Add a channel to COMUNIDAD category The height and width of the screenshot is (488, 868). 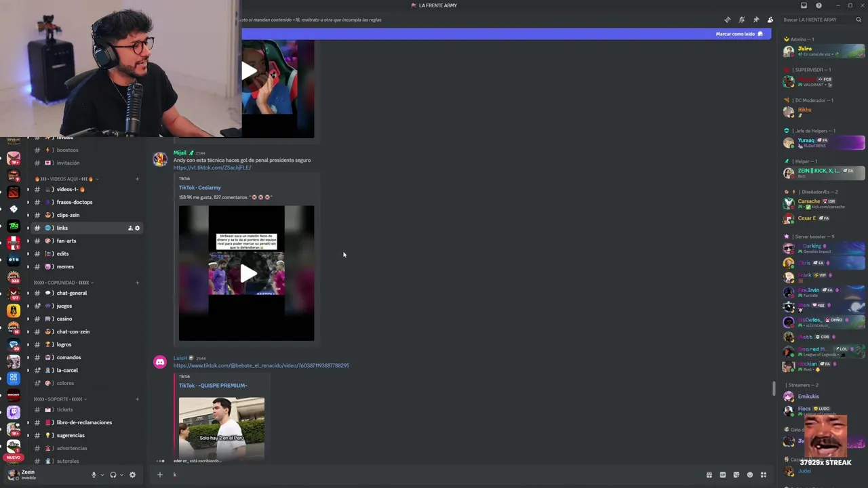tap(137, 283)
